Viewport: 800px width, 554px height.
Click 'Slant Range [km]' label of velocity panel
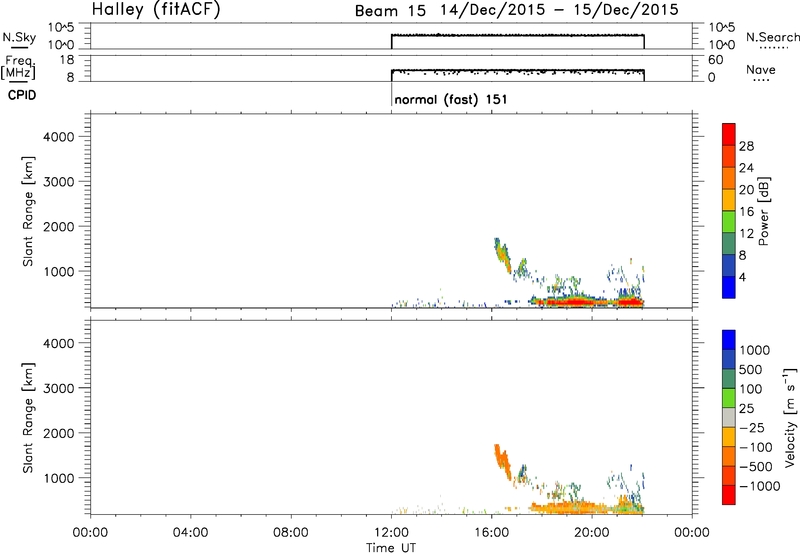click(x=28, y=418)
